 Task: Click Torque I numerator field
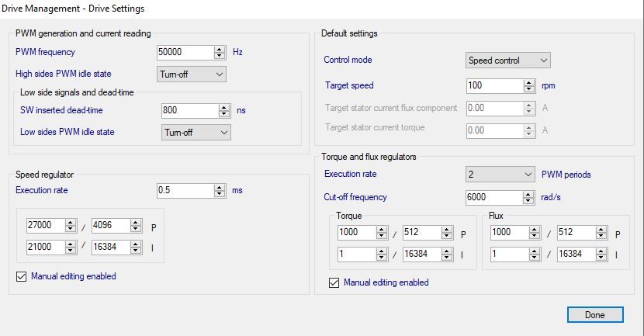click(357, 255)
